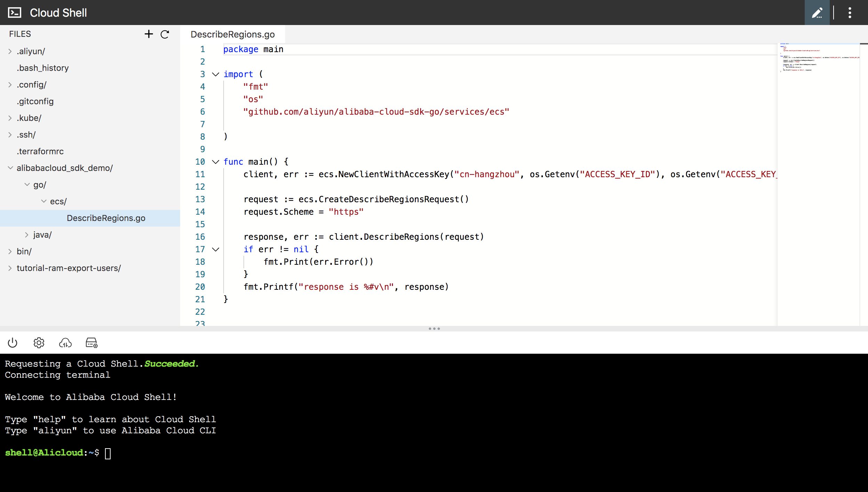Add a new file with plus icon
Viewport: 868px width, 492px height.
pyautogui.click(x=148, y=34)
